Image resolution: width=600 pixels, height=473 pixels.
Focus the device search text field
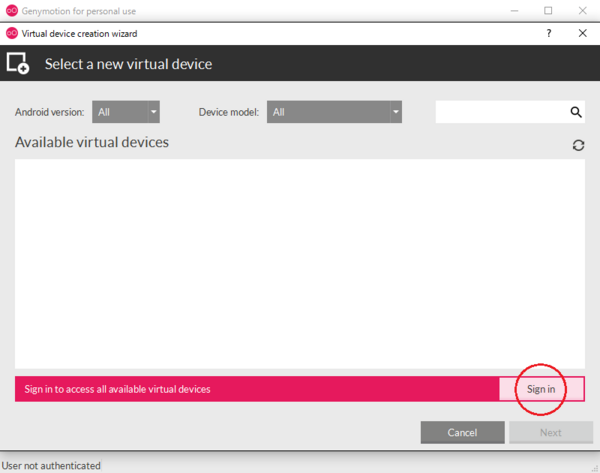tap(500, 112)
